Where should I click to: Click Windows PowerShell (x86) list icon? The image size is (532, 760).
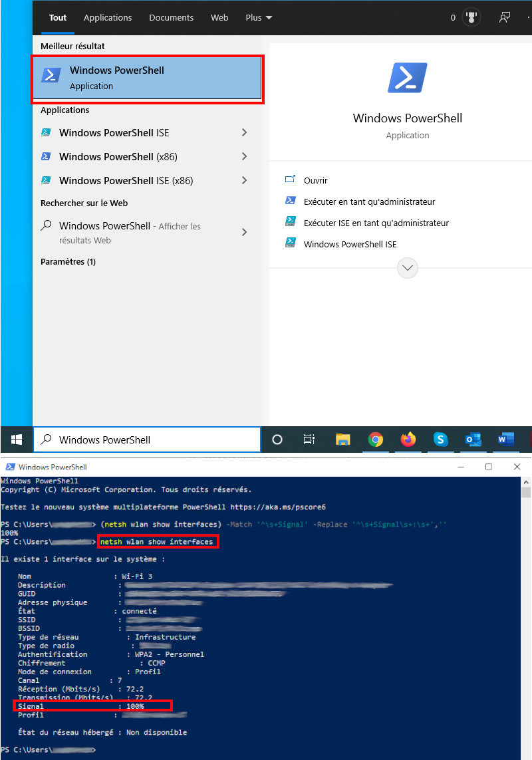point(46,156)
